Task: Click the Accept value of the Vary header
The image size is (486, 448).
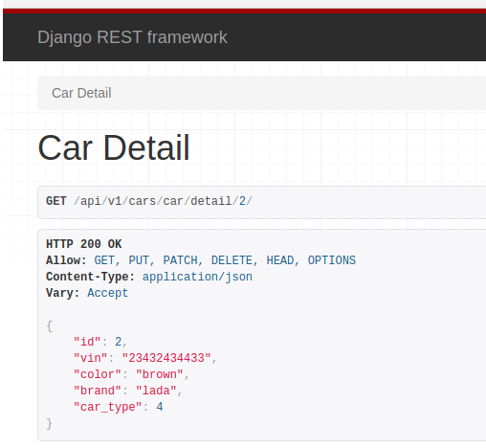Action: click(108, 293)
